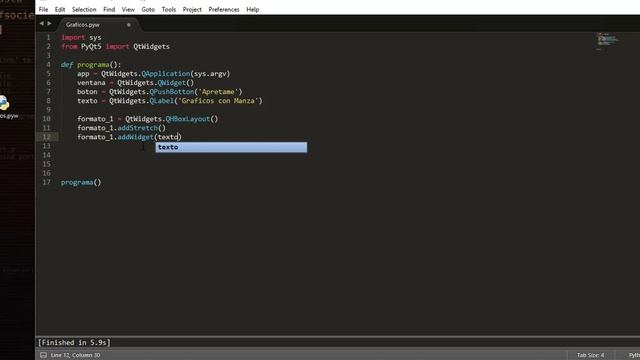The image size is (640, 360).
Task: Click 'QHBoxLayout' on line 10
Action: [x=188, y=119]
